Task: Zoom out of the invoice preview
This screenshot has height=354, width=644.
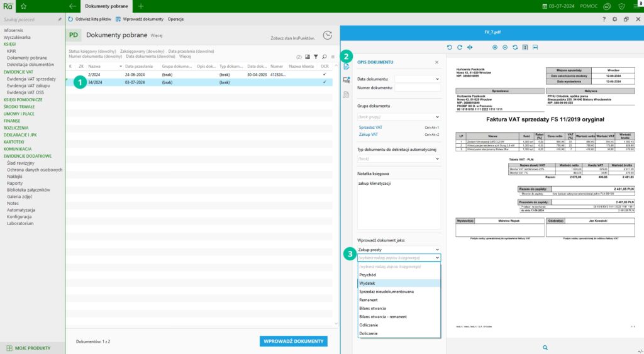Action: [505, 47]
